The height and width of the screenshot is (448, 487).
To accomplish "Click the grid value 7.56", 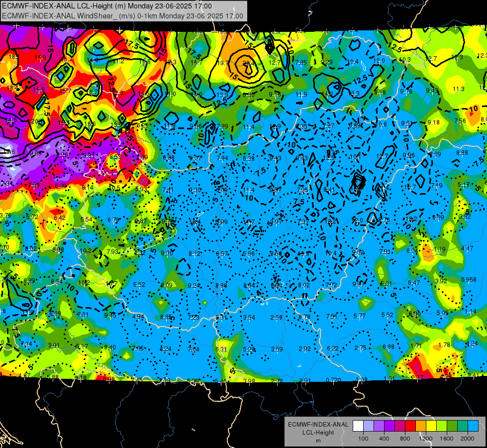I will pyautogui.click(x=460, y=120).
